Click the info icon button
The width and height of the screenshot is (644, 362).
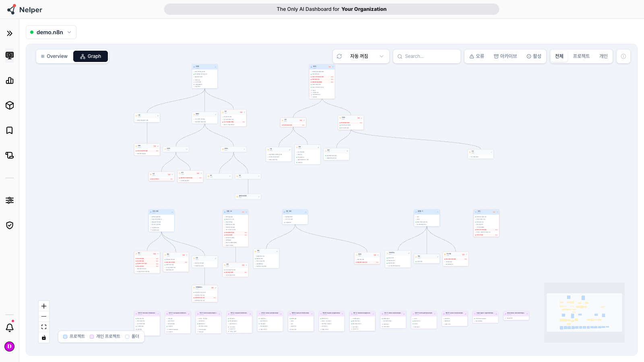[x=623, y=56]
